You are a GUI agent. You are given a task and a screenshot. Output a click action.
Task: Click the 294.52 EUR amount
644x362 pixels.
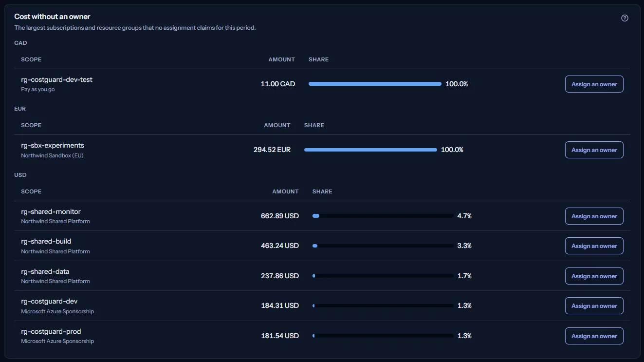tap(272, 150)
